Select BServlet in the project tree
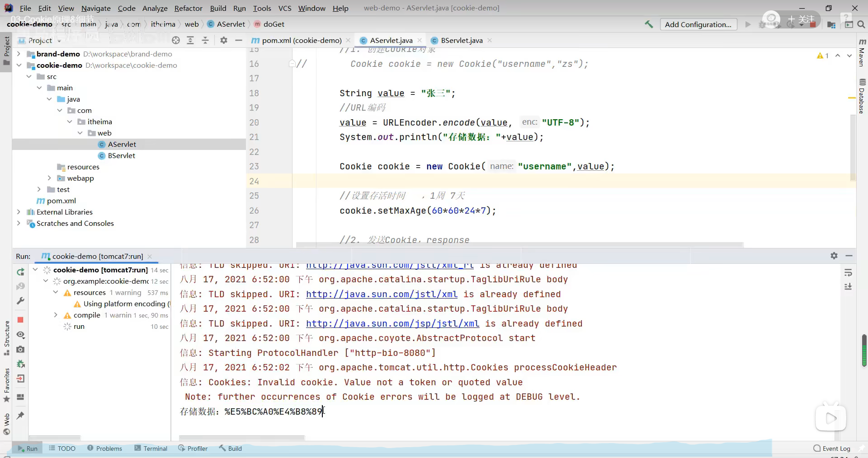The width and height of the screenshot is (868, 458). (x=121, y=155)
